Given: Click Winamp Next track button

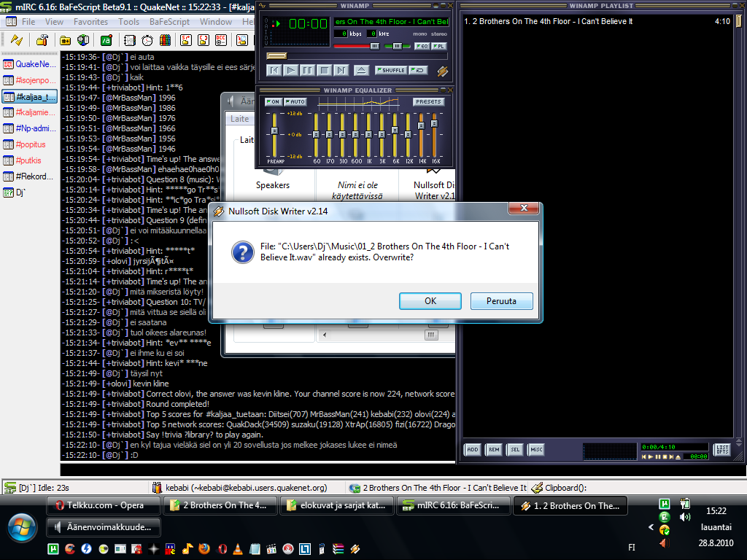Looking at the screenshot, I should (x=341, y=71).
